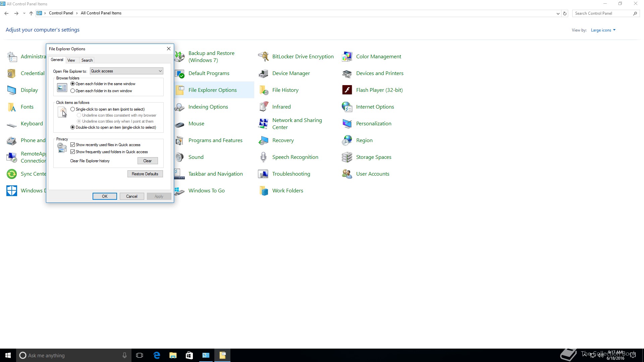Click the Cancel button
The height and width of the screenshot is (362, 644).
[x=131, y=196]
